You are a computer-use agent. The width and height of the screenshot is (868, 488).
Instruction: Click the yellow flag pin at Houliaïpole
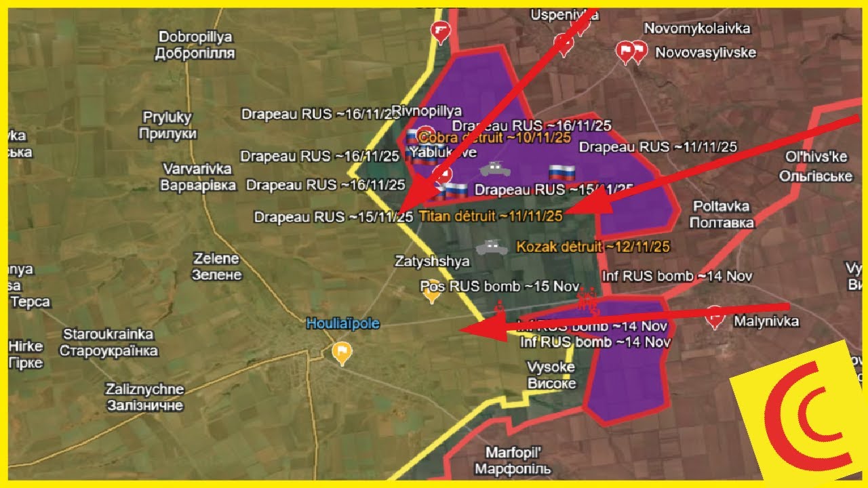[342, 353]
